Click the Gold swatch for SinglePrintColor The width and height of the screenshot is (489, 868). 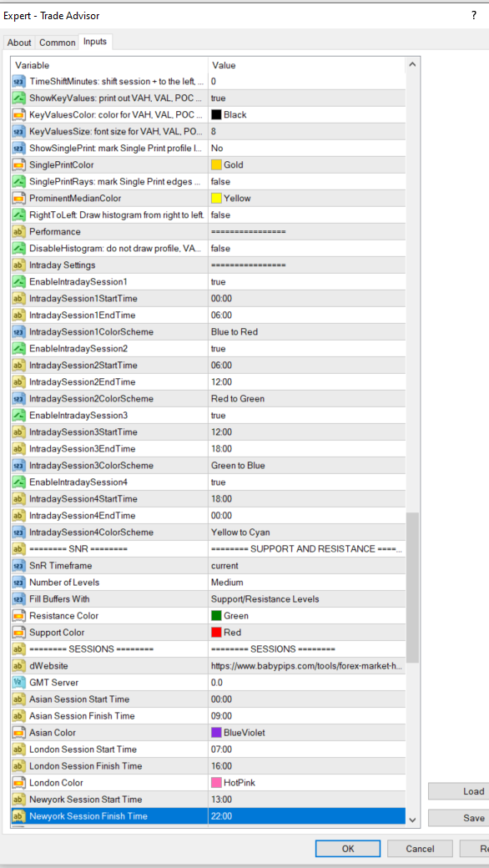coord(216,165)
